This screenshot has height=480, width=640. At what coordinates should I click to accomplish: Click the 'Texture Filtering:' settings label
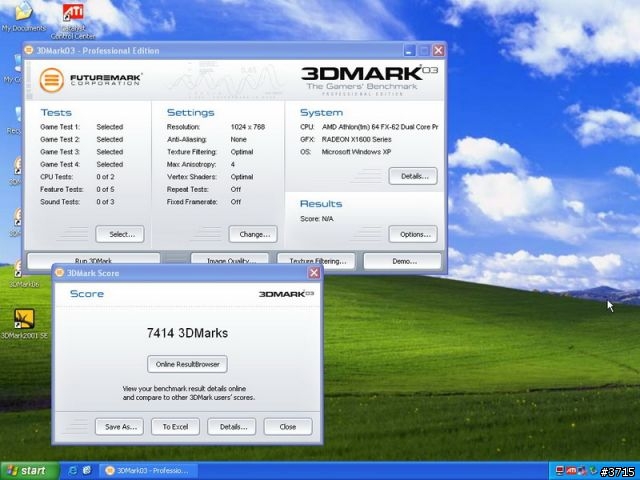pos(191,152)
